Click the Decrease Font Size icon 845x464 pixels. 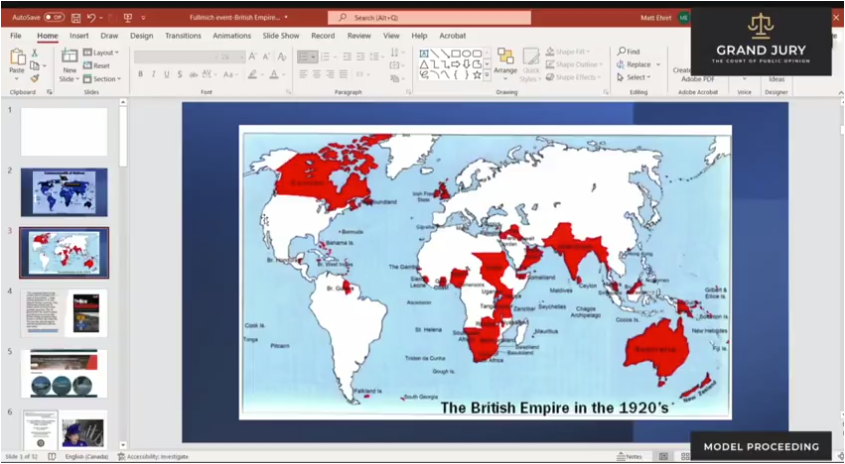(266, 57)
